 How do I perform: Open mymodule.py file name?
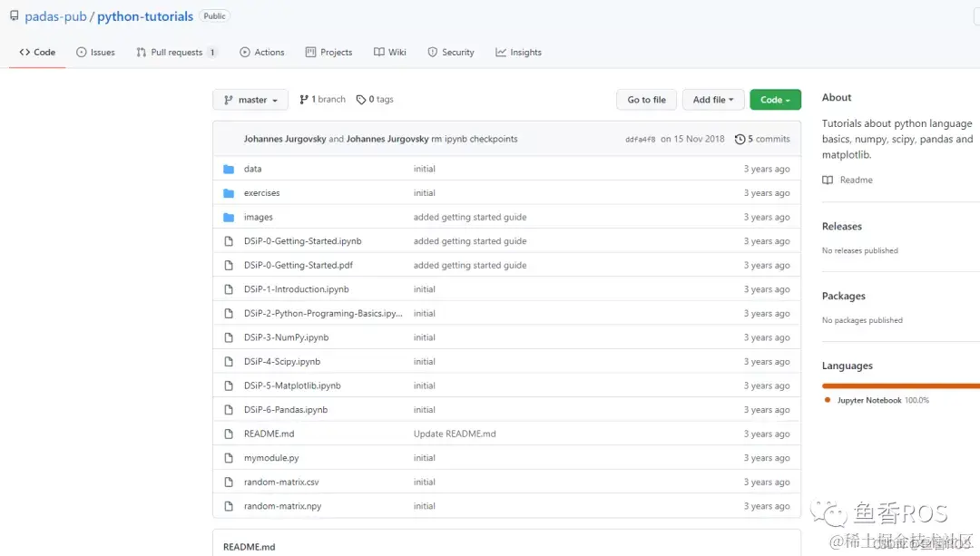(x=271, y=458)
